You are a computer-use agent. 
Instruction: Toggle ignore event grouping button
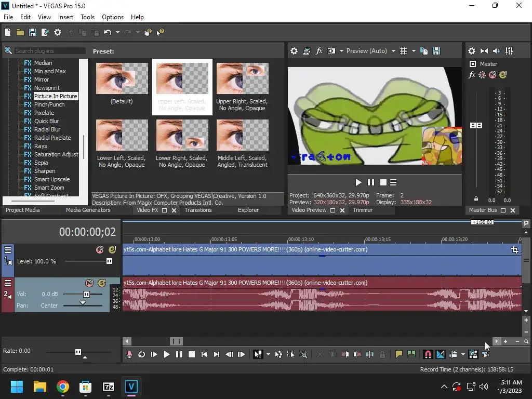coord(486,354)
